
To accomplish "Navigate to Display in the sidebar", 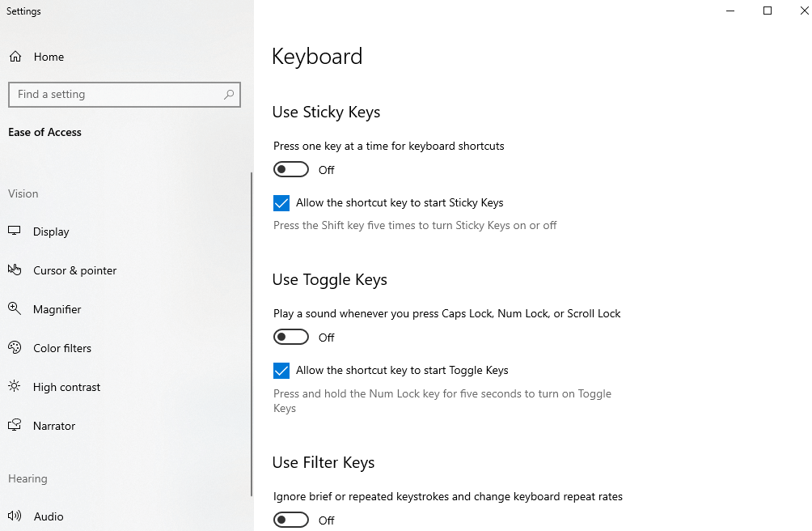I will 52,231.
